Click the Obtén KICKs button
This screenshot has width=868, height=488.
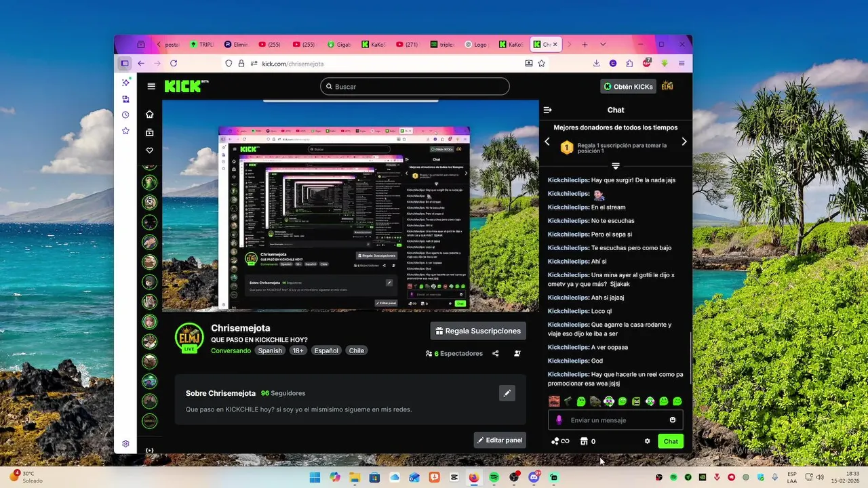629,86
